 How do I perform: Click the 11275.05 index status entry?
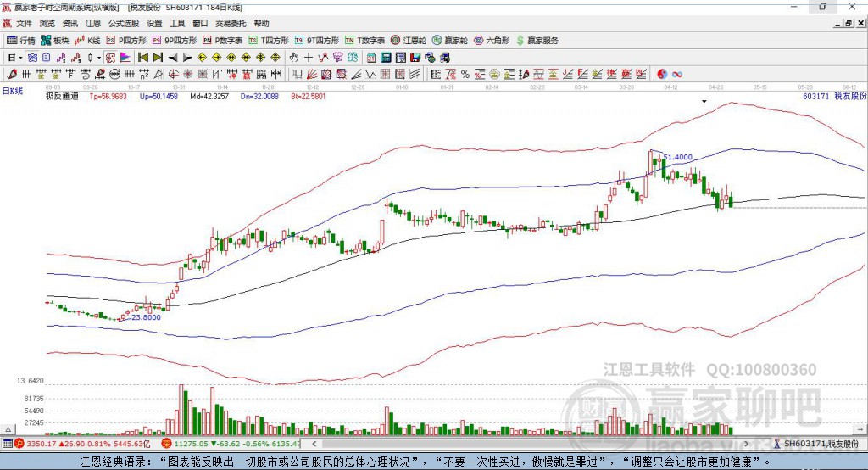pos(231,444)
